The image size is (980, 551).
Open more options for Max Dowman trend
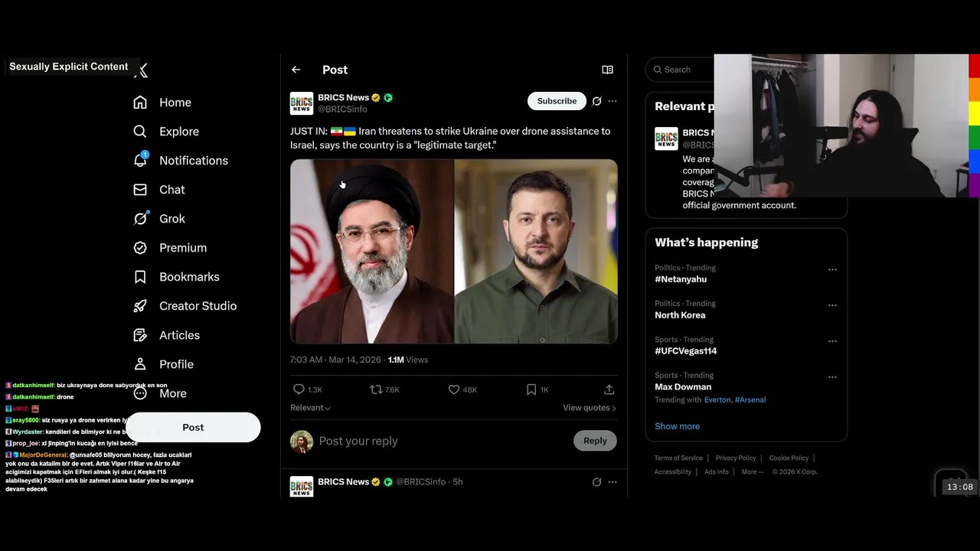pos(832,377)
